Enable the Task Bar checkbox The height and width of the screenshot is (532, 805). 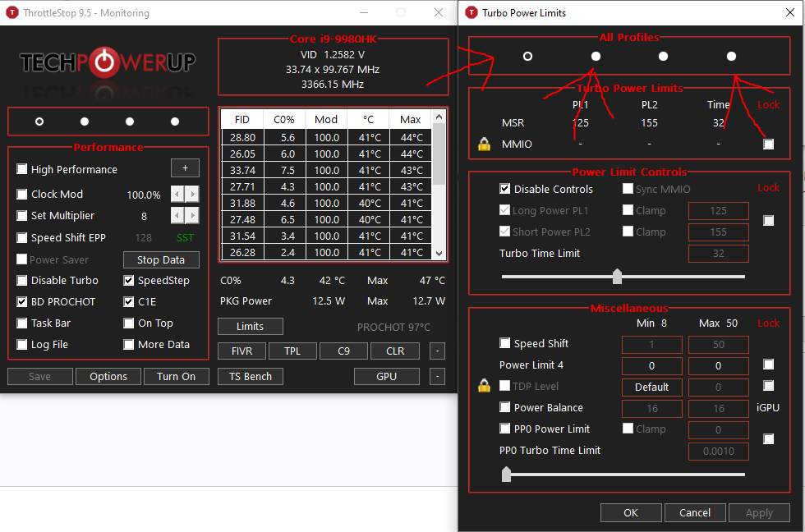click(21, 323)
